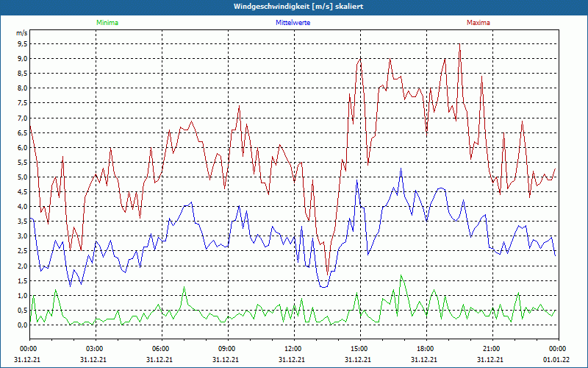Click the '7,5' y-axis value

pos(23,103)
